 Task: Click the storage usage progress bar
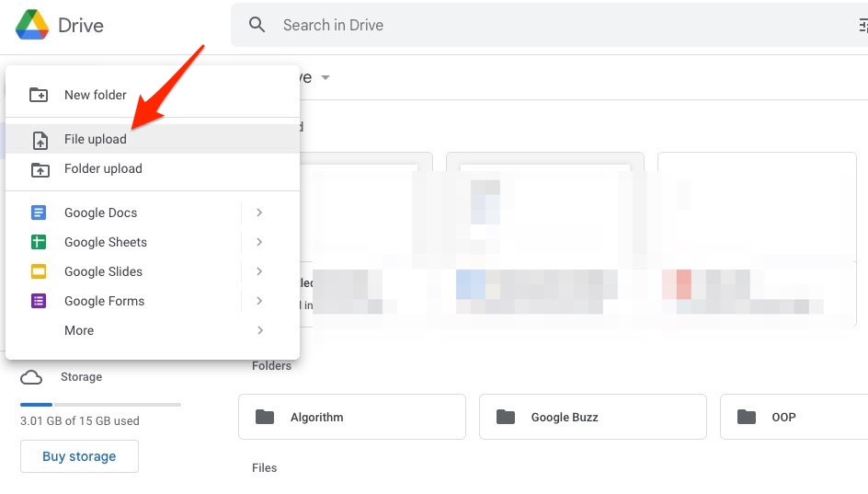[100, 404]
